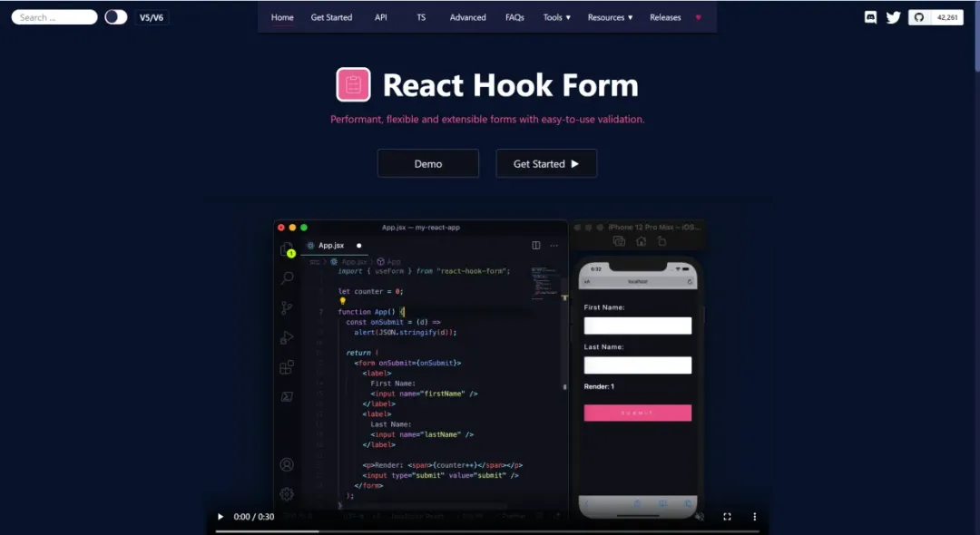Image resolution: width=980 pixels, height=535 pixels.
Task: Click the pink React Hook Form clipboard logo
Action: pyautogui.click(x=353, y=84)
